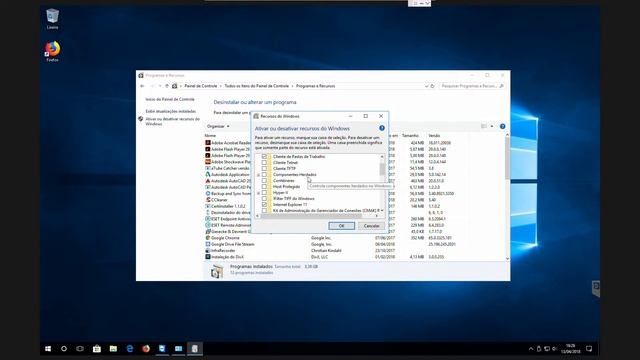Click Cancelar in Recursos do Windows dialog

(371, 226)
